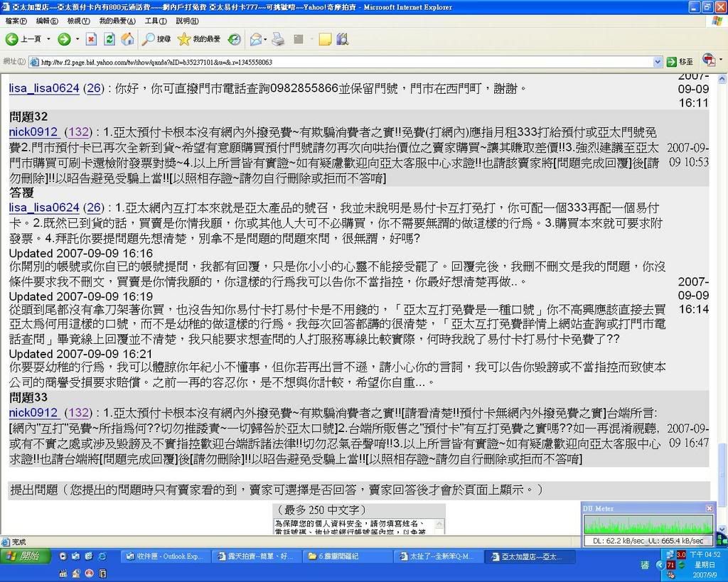Open the 搜尋 search pane
Viewport: 728px width, 582px height.
click(156, 40)
